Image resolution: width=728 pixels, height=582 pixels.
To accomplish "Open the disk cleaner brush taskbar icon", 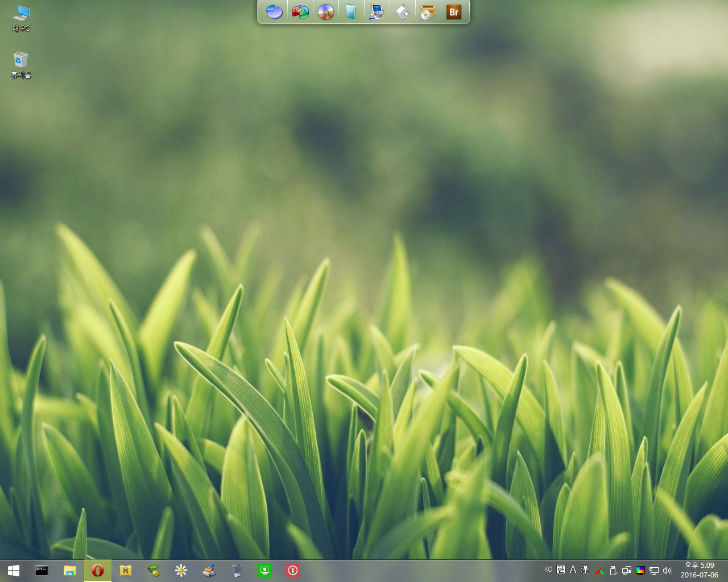I will pos(209,571).
